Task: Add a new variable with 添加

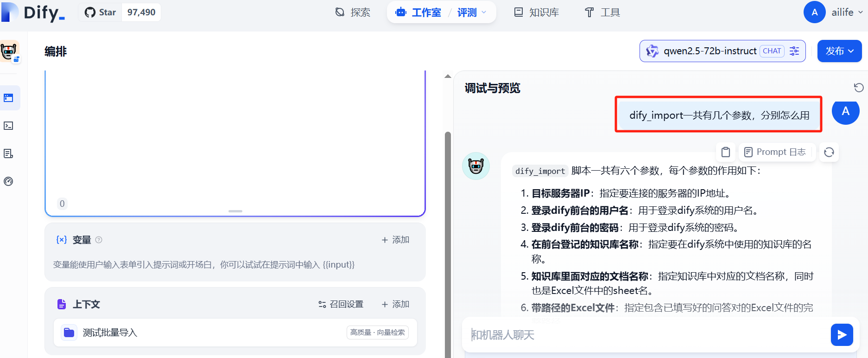Action: (395, 240)
